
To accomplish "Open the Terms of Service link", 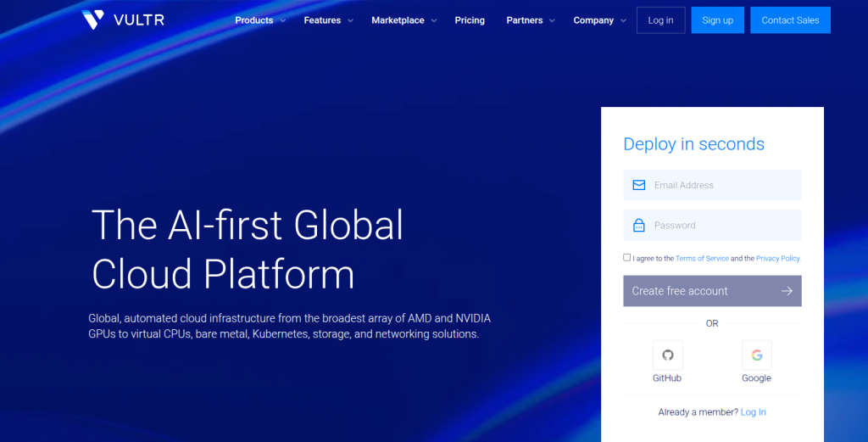I will pos(702,258).
